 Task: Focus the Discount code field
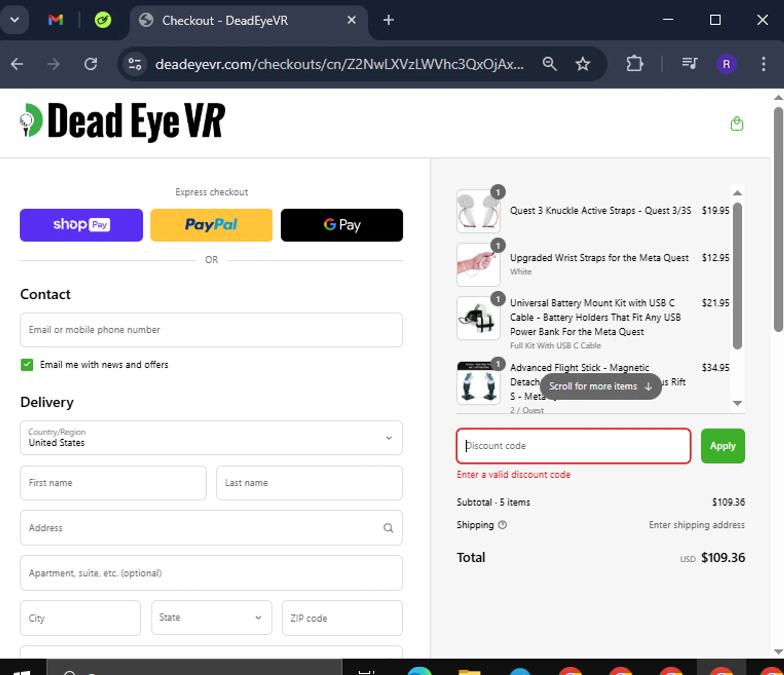(574, 446)
